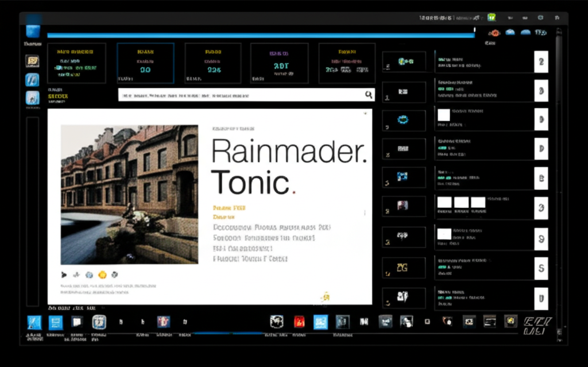This screenshot has width=588, height=367.
Task: Click the blue square icon atop the left sidebar
Action: (x=33, y=32)
